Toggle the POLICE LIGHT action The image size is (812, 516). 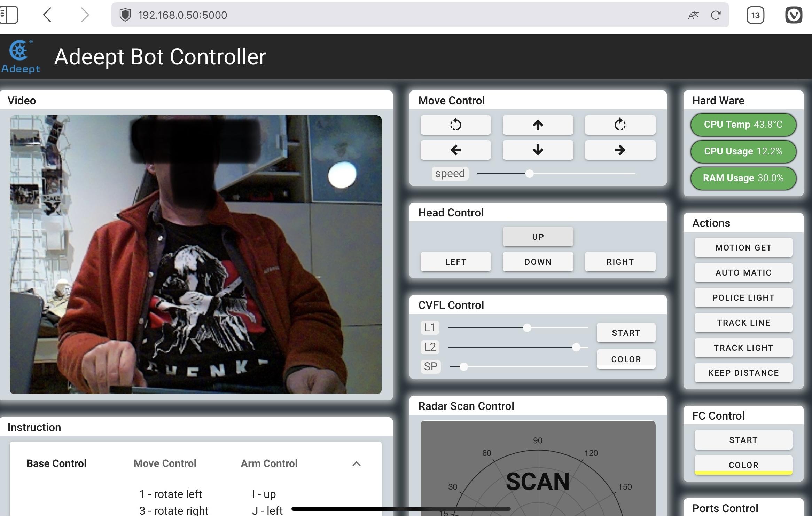coord(743,297)
